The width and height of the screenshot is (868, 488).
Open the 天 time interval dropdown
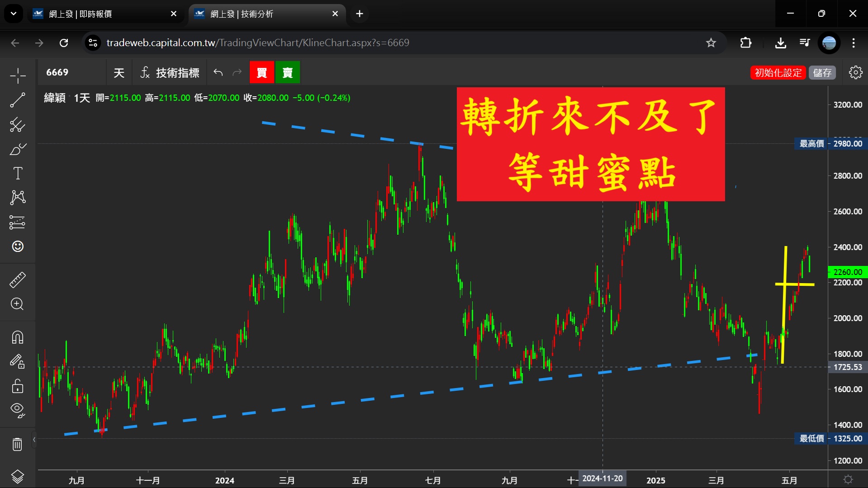[119, 72]
